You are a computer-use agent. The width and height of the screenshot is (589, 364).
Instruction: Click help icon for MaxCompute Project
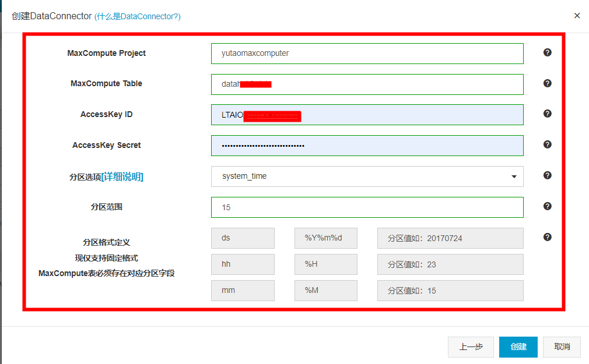pos(548,52)
